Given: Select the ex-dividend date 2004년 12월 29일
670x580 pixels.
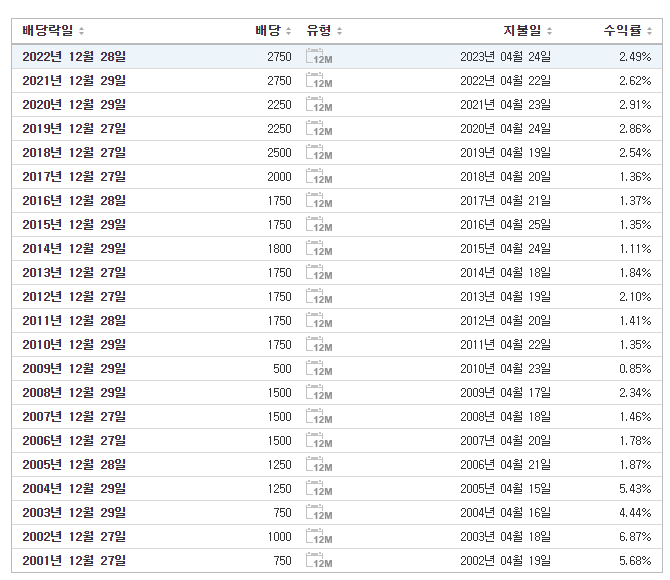Looking at the screenshot, I should pos(74,489).
